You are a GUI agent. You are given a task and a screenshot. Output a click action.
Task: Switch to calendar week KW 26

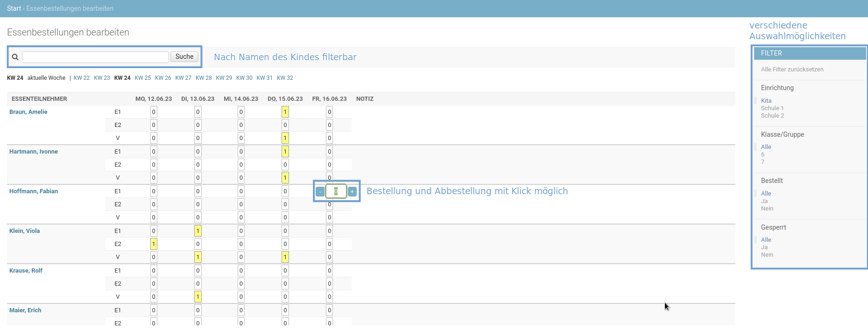pos(163,78)
